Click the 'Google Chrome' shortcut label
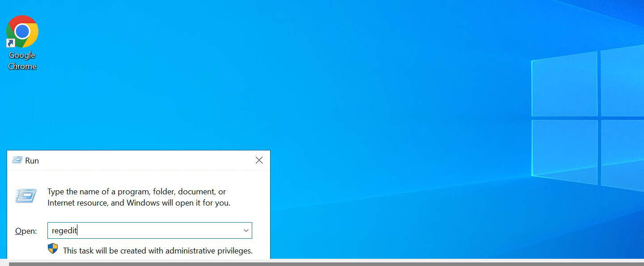Screen dimensions: 644x266 (22, 60)
